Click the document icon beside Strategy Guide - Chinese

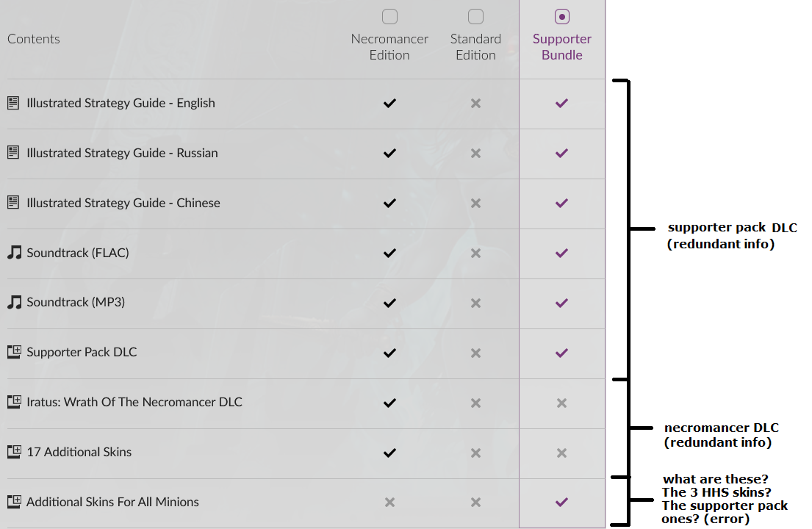(13, 202)
